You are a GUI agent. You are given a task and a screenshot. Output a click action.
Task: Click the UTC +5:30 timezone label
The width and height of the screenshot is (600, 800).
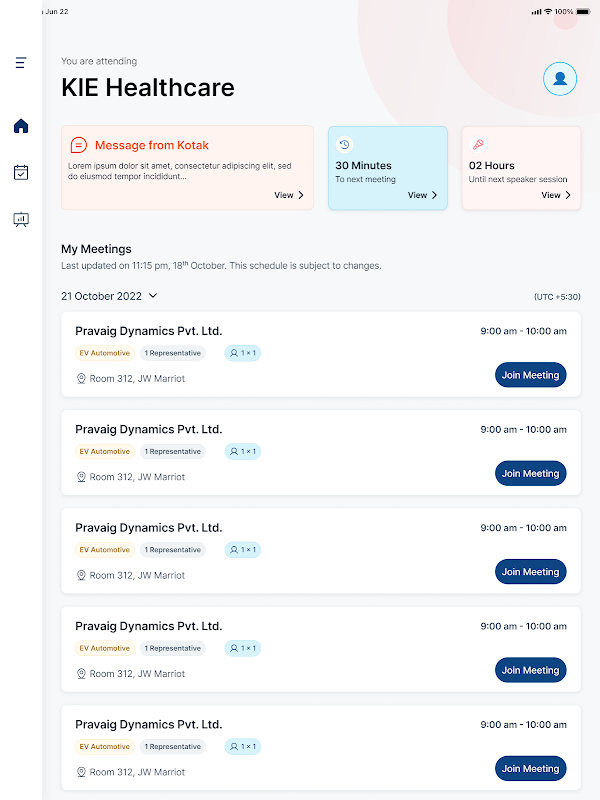tap(557, 297)
